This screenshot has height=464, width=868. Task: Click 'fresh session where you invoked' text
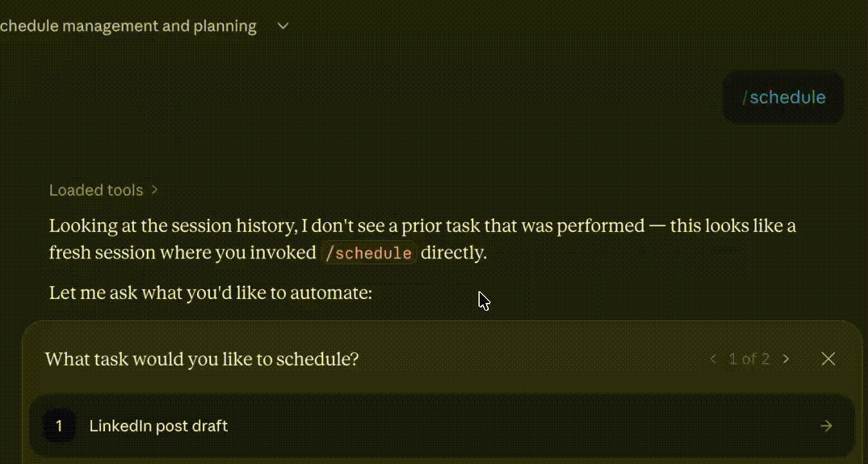tap(182, 253)
